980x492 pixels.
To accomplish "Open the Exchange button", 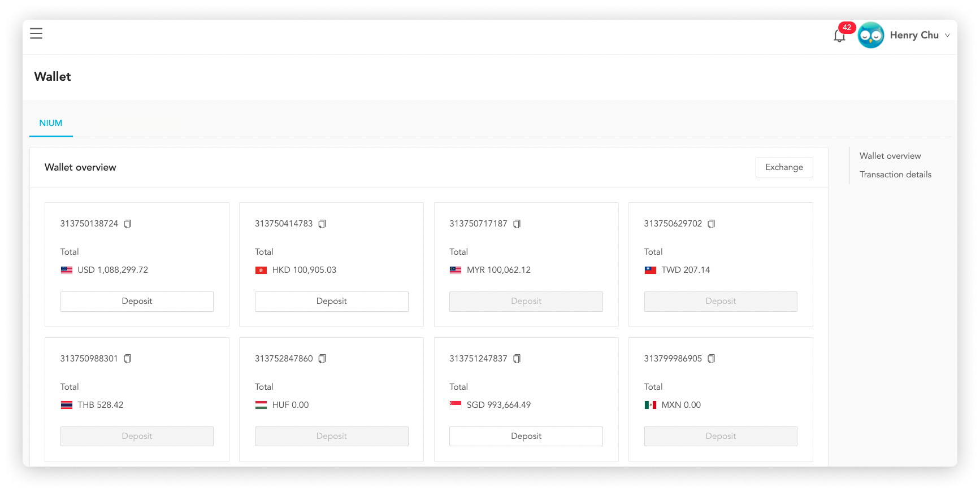I will click(784, 167).
